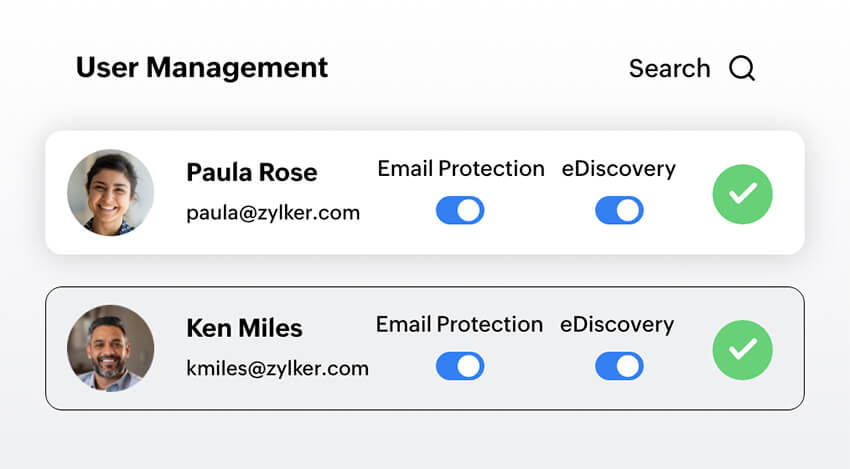The width and height of the screenshot is (850, 469).
Task: Click the Search text label
Action: [x=669, y=69]
